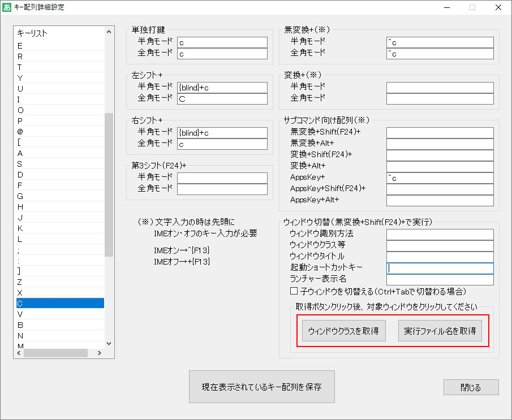512x420 pixels.
Task: Click the ウィンドウタイトル input field
Action: 440,256
